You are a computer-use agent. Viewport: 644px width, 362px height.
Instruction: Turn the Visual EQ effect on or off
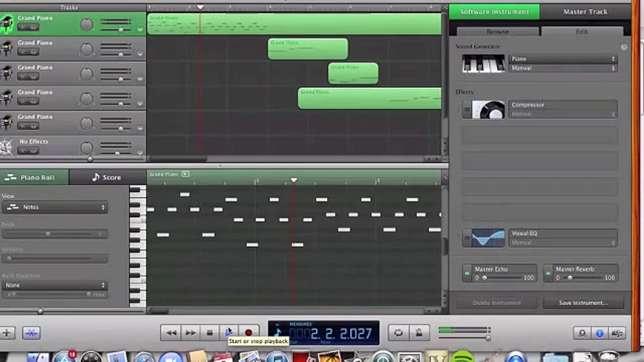click(x=467, y=238)
